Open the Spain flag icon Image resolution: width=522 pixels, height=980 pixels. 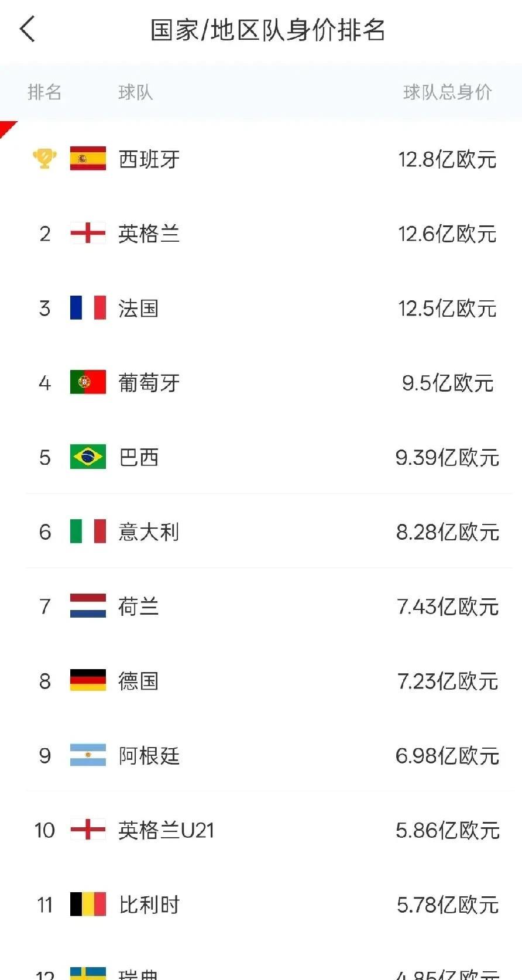pyautogui.click(x=88, y=159)
